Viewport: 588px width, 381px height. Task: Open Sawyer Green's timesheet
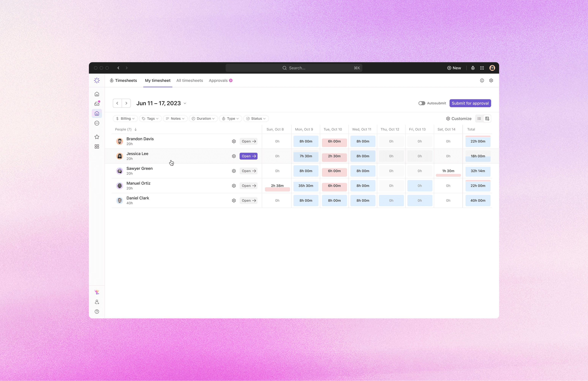249,171
